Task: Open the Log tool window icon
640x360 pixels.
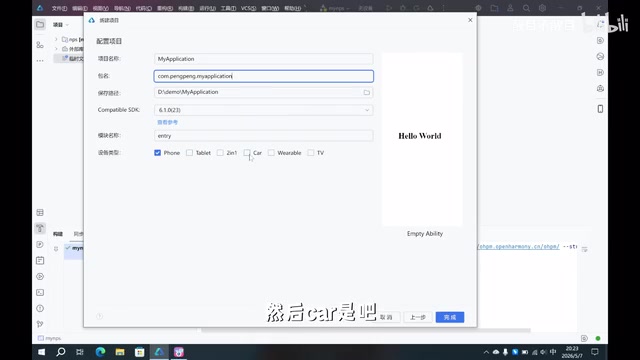Action: [40, 260]
